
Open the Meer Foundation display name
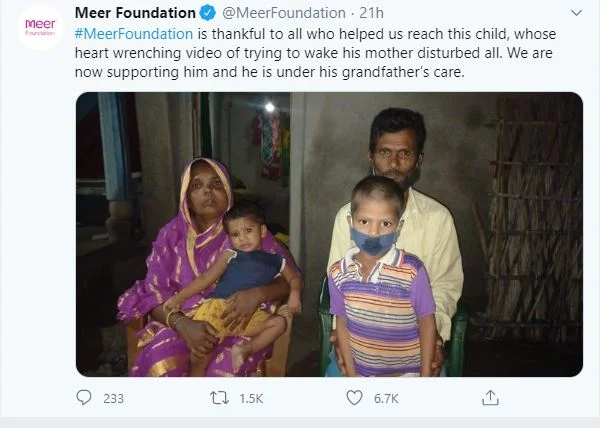click(135, 13)
